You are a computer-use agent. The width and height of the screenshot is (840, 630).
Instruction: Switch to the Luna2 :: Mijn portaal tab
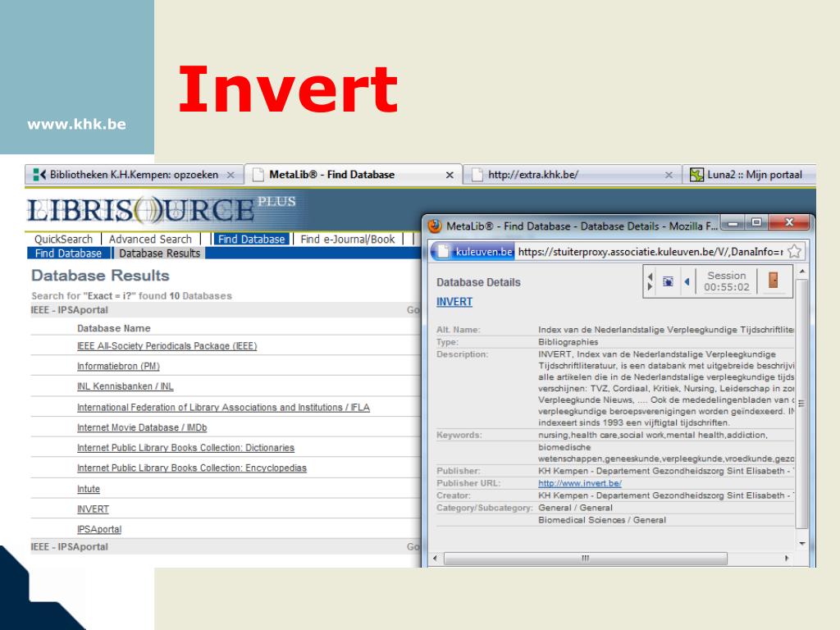pyautogui.click(x=750, y=175)
